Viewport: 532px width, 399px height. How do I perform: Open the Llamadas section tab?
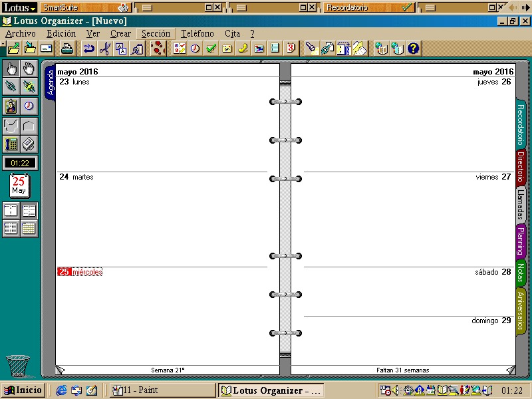pos(521,205)
